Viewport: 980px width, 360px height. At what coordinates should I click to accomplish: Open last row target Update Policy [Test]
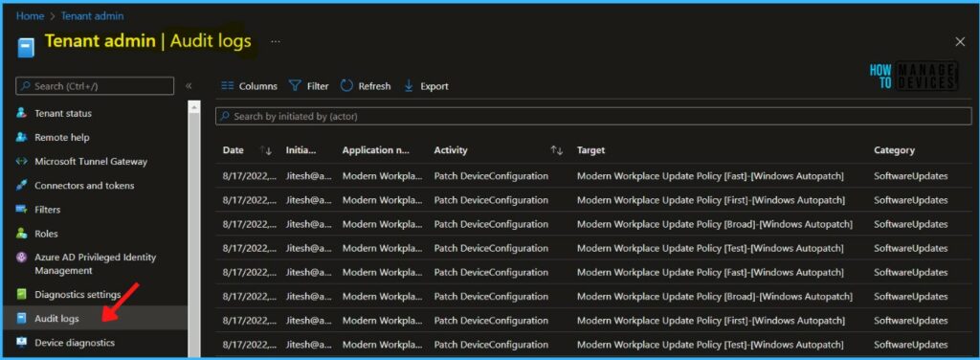point(710,345)
